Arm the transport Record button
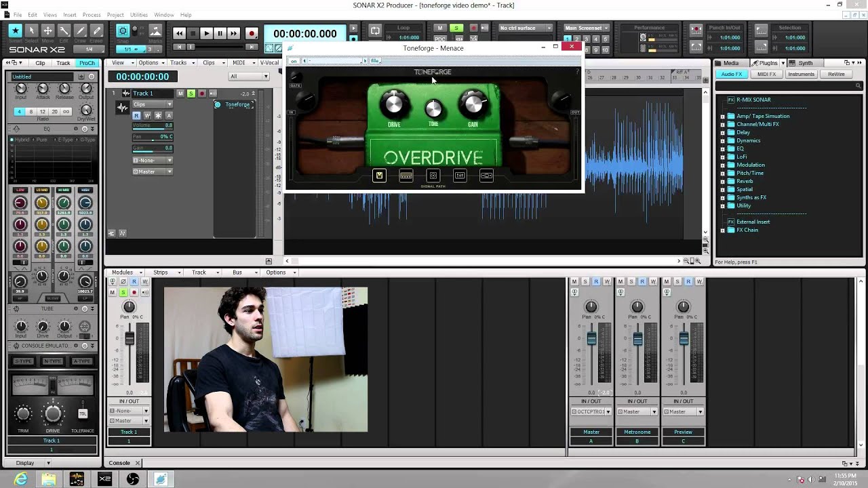Image resolution: width=868 pixels, height=488 pixels. coord(252,33)
